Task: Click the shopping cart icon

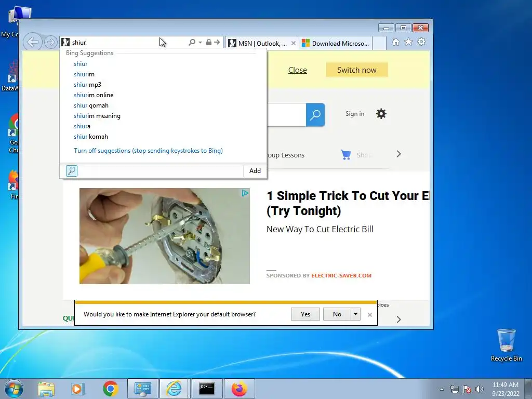Action: [345, 155]
